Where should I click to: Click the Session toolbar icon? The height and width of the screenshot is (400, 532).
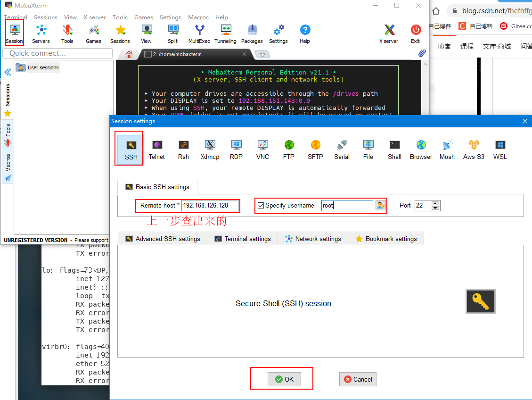[14, 33]
